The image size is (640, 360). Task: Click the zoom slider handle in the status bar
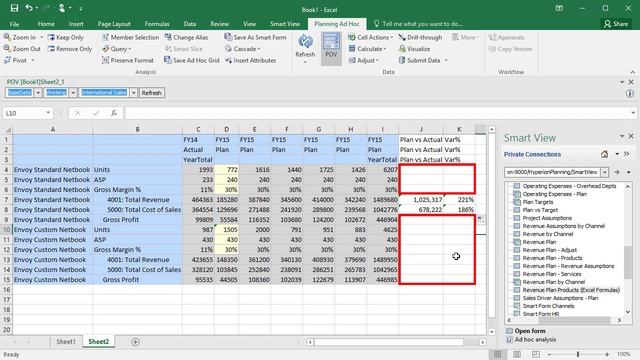click(578, 354)
